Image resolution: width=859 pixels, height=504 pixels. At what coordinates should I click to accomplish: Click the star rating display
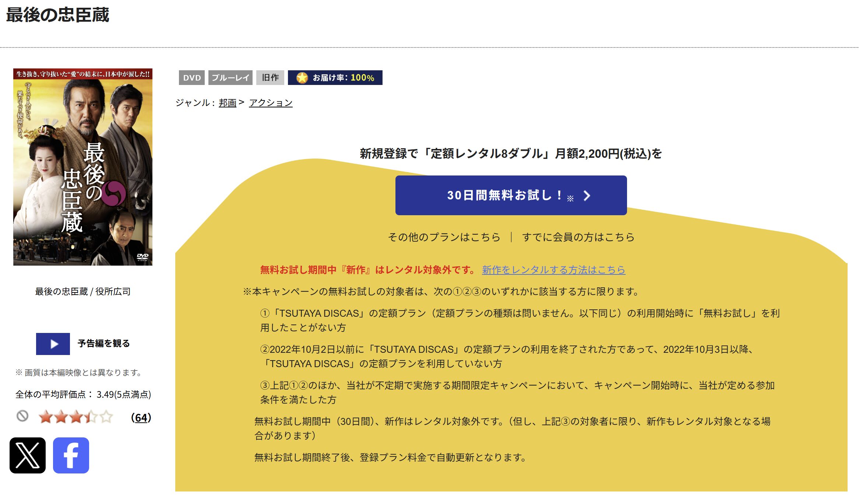(x=75, y=417)
